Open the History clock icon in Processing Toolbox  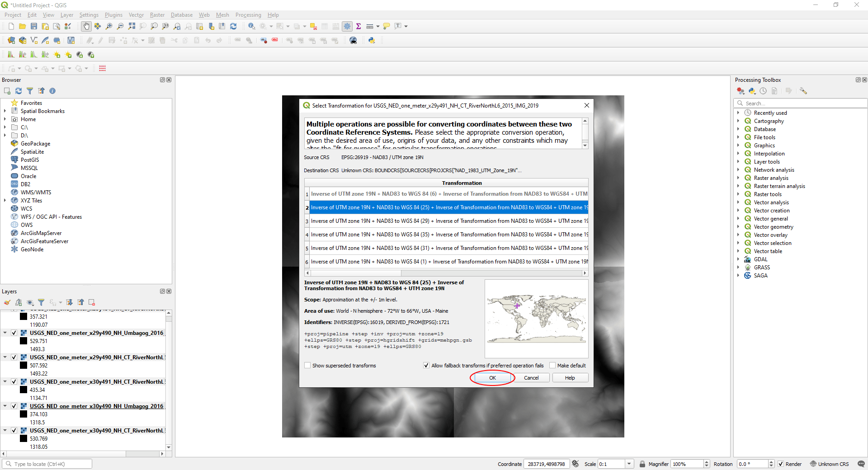(x=763, y=91)
